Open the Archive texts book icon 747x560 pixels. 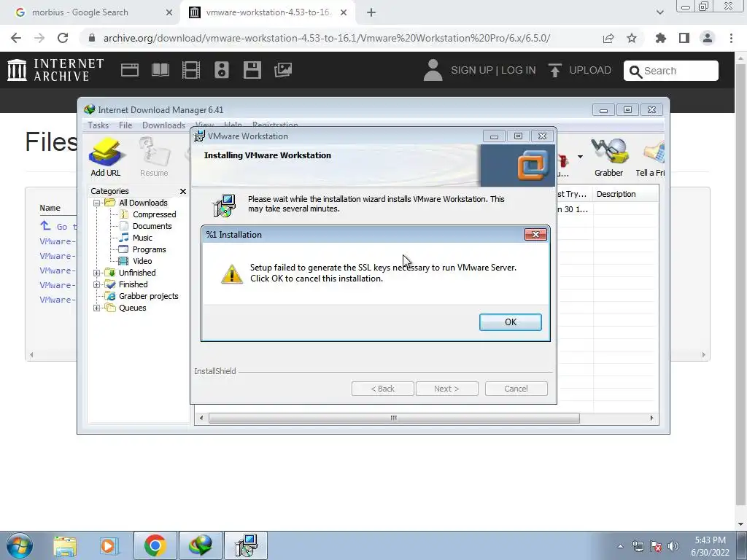coord(160,70)
